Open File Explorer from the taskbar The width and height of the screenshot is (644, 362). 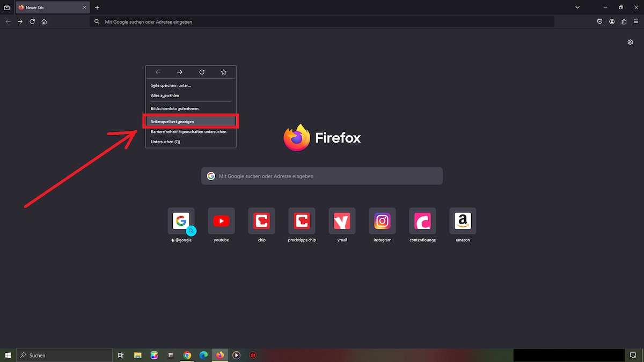(x=138, y=355)
